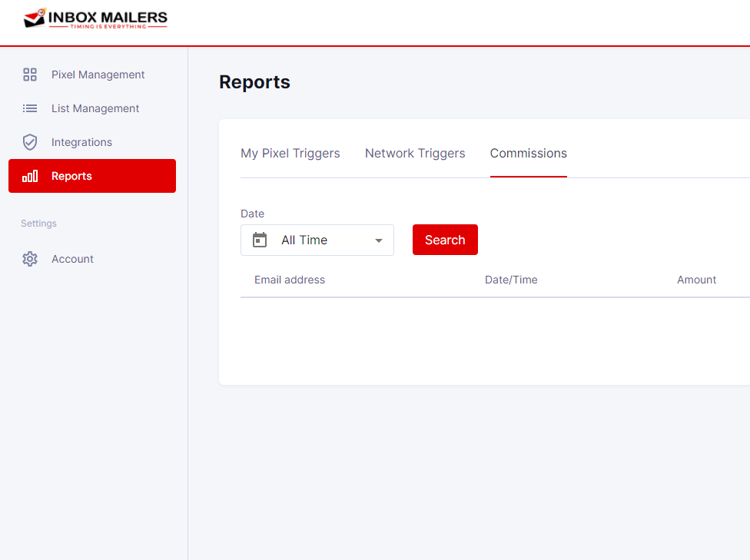
Task: Click the Settings section label
Action: point(38,224)
